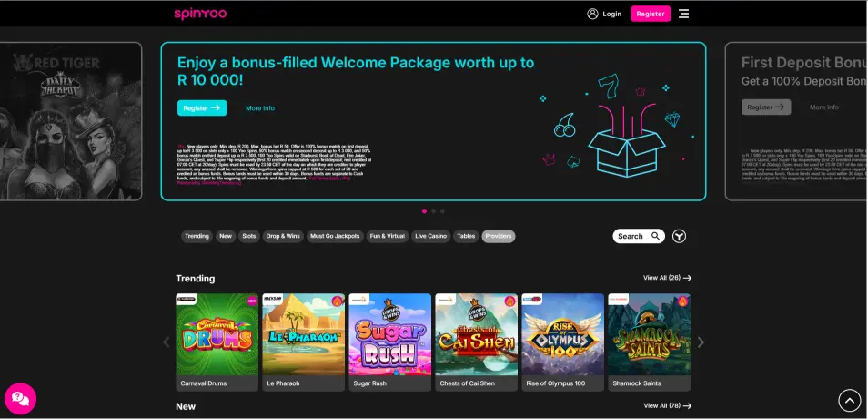Click the pink Register button in header

pos(651,14)
